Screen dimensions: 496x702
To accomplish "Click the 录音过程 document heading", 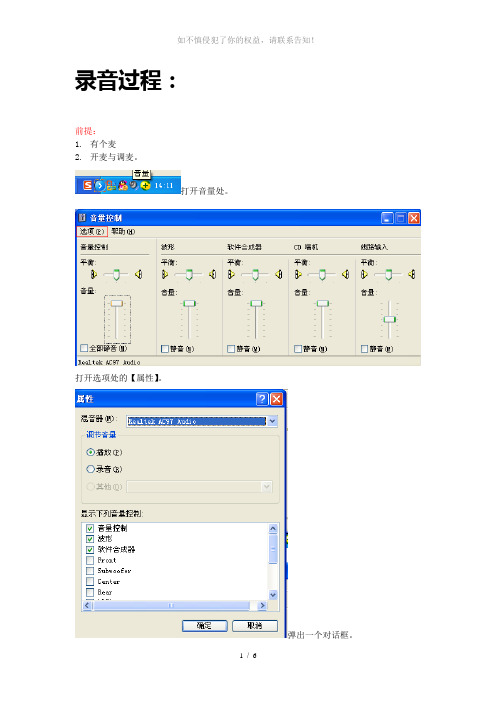I will click(125, 81).
